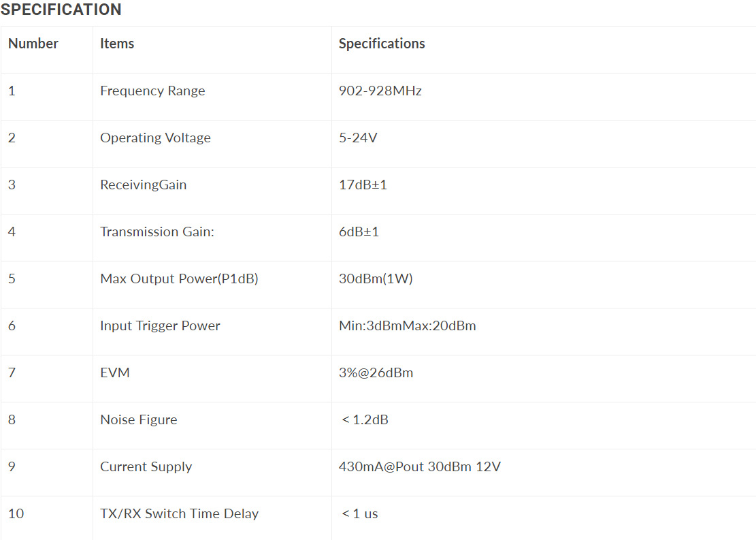Select the ReceivingGain item text
This screenshot has width=756, height=540.
coord(143,185)
